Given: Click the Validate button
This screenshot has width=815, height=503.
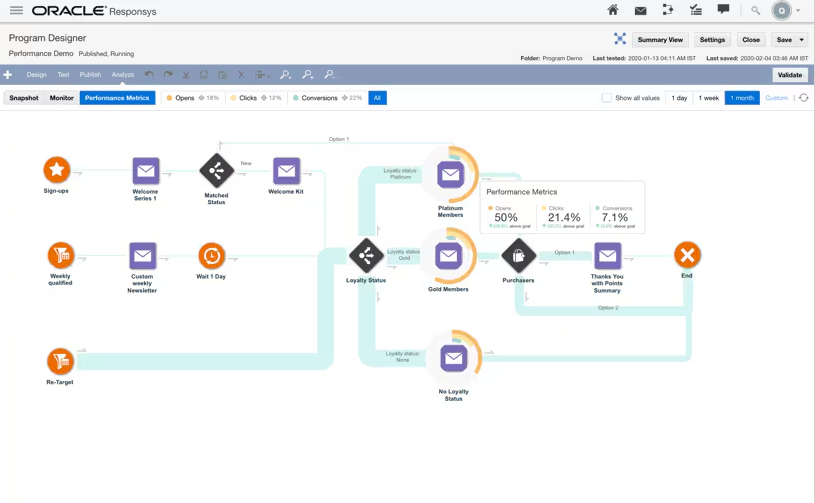Looking at the screenshot, I should (789, 75).
